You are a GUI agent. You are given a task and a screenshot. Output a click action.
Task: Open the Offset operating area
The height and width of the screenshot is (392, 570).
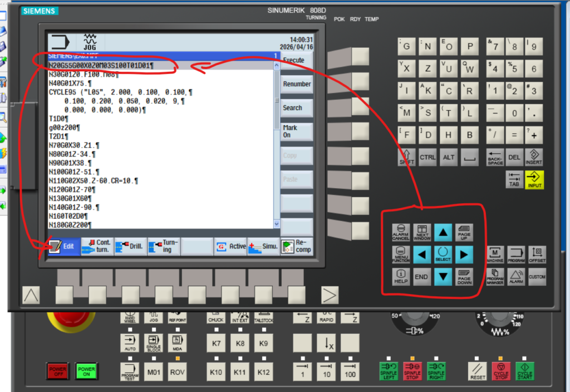coord(537,254)
